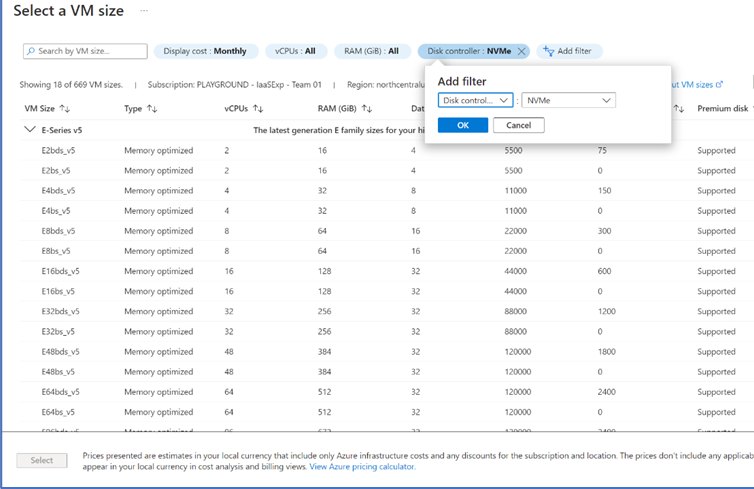Screen dimensions: 754x489
Task: Click Supported in E64bs_v5 row
Action: tap(716, 412)
